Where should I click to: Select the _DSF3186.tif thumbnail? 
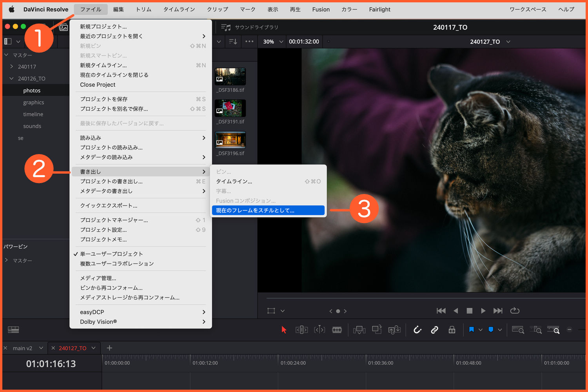230,76
